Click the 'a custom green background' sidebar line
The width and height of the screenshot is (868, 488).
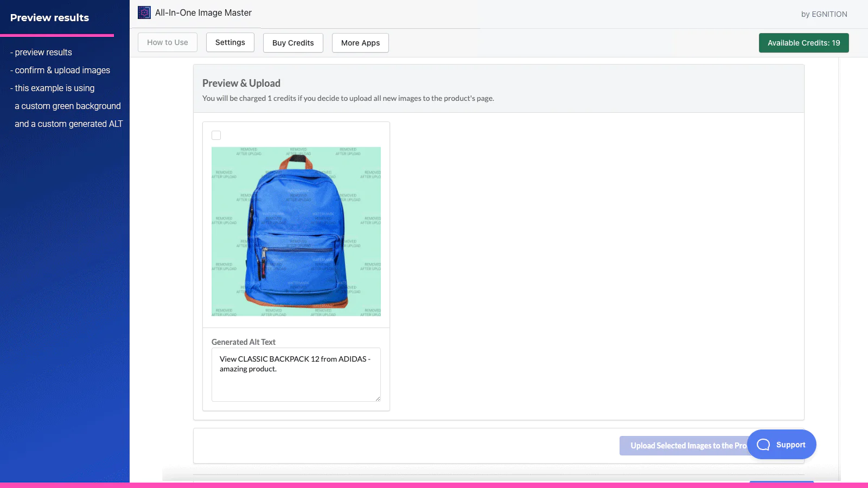coord(68,106)
